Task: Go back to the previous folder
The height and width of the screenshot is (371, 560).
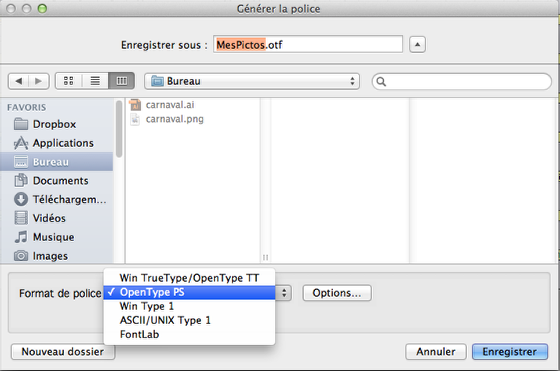Action: coord(19,81)
